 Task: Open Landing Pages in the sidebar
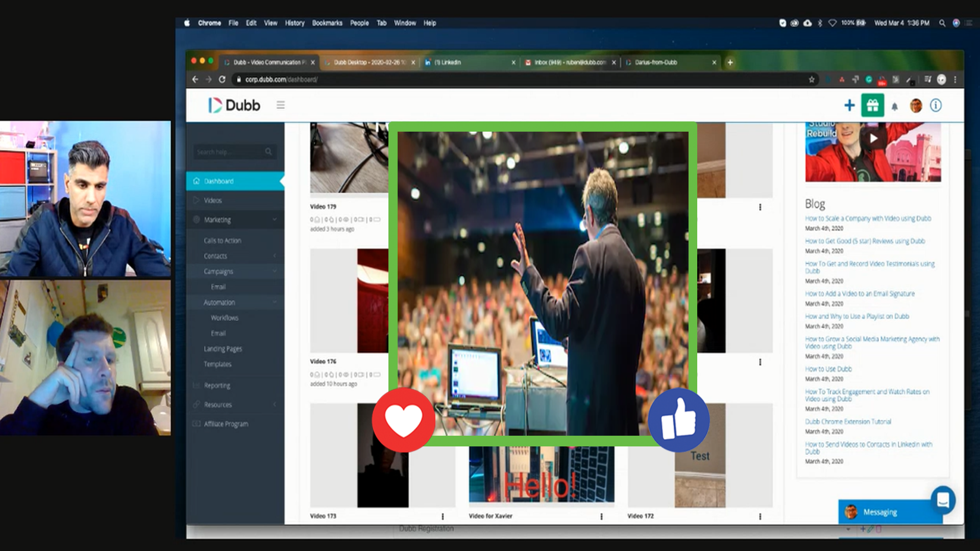[223, 349]
